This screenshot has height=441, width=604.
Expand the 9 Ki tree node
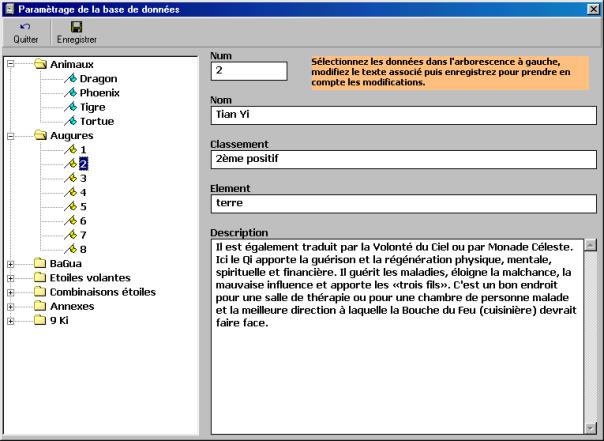pyautogui.click(x=11, y=321)
